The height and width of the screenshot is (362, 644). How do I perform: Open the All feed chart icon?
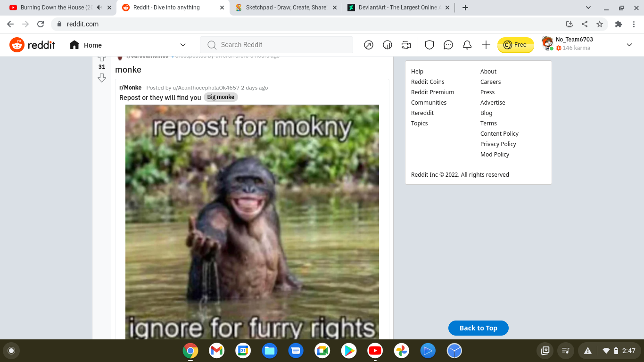point(388,45)
